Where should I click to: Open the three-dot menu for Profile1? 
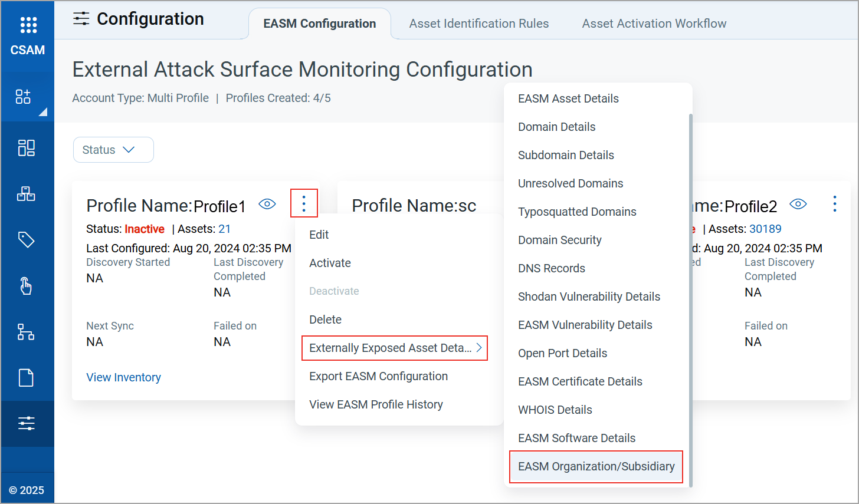[304, 203]
